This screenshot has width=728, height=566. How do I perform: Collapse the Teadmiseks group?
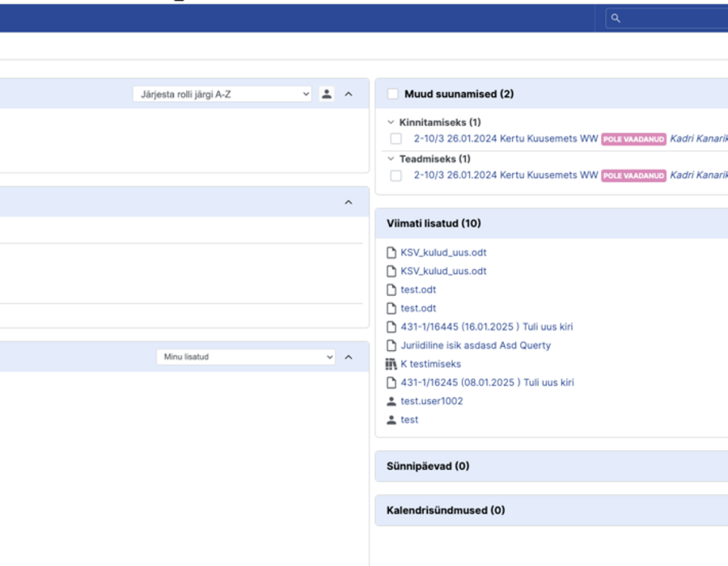click(391, 158)
